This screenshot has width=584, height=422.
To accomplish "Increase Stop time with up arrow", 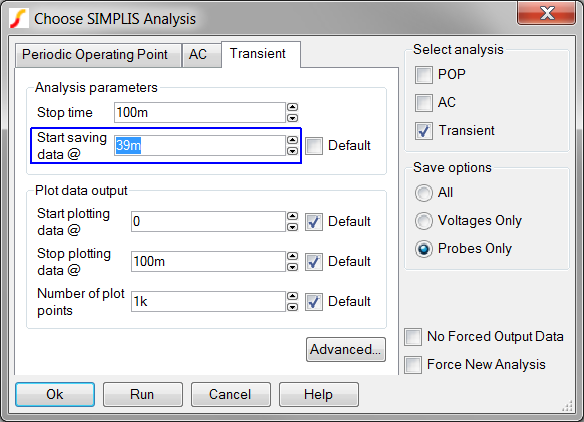I will [x=293, y=107].
